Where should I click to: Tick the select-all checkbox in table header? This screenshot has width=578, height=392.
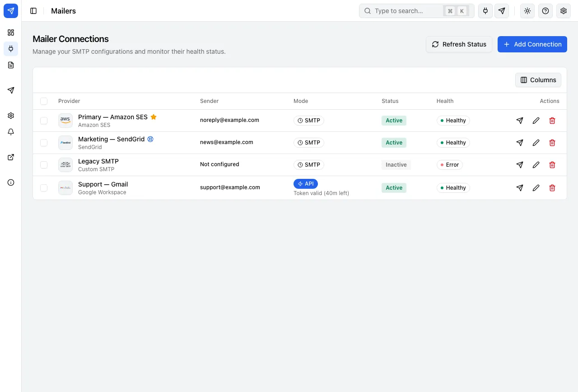coord(44,101)
